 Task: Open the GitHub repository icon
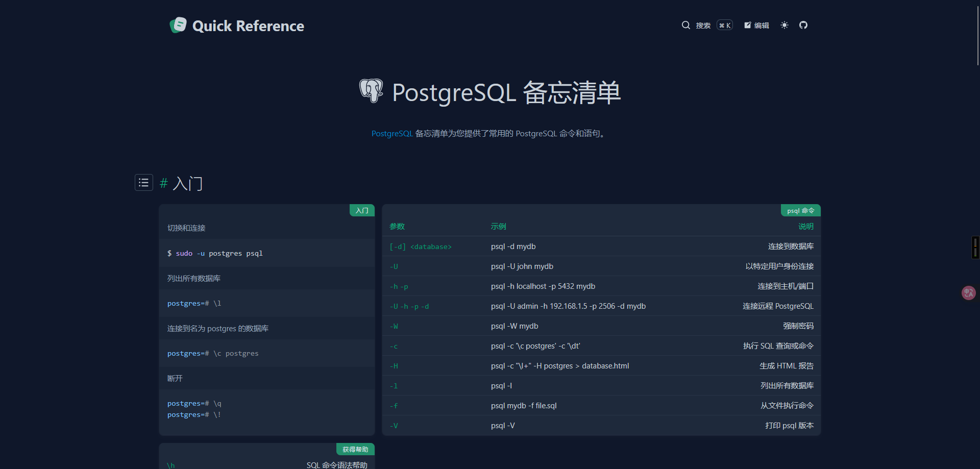(803, 25)
